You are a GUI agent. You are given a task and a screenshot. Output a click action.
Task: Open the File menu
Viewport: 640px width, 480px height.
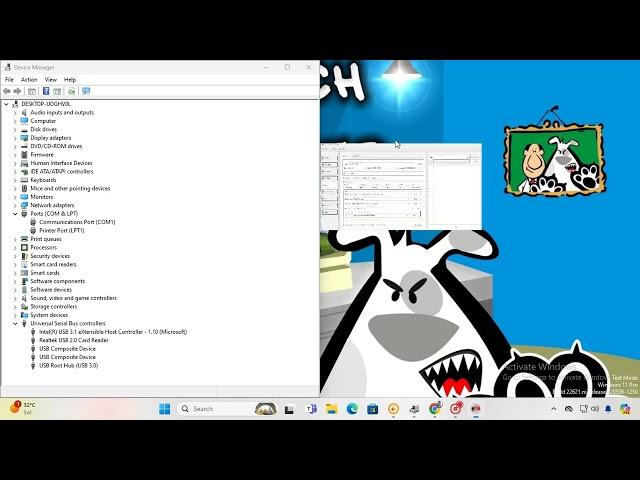pyautogui.click(x=9, y=80)
